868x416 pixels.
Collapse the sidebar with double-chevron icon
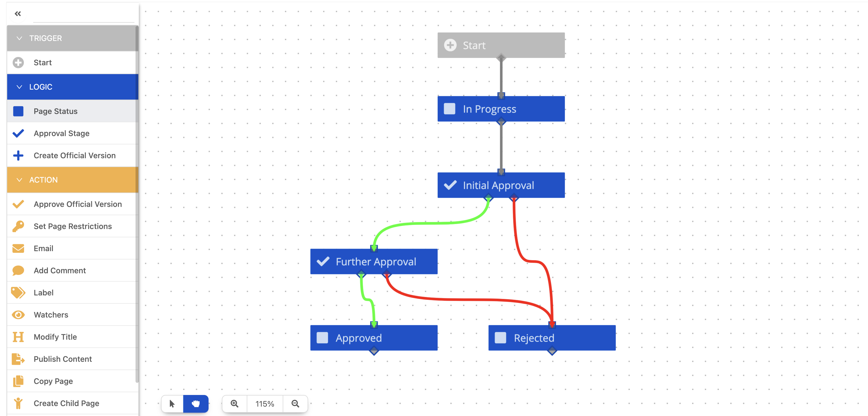(x=18, y=14)
